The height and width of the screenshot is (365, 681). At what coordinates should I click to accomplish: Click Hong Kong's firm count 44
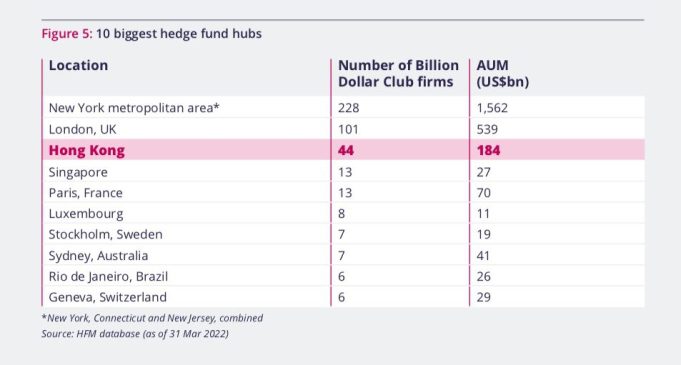[x=346, y=150]
